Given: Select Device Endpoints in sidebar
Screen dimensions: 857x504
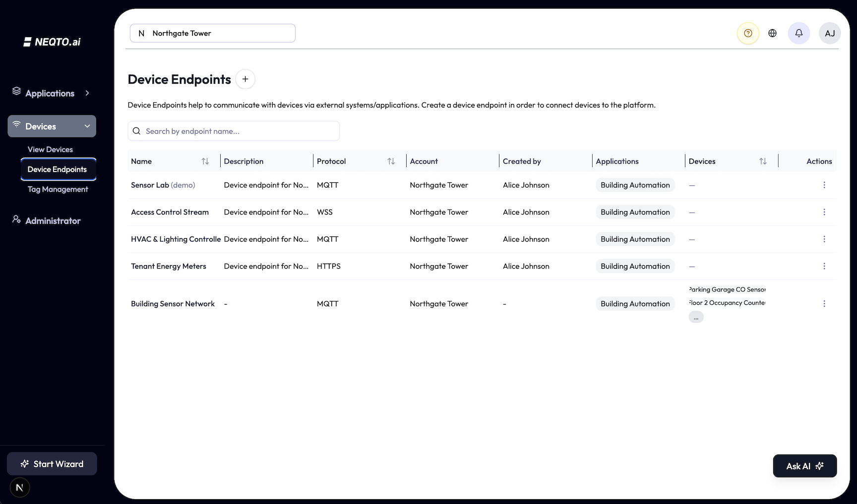Looking at the screenshot, I should click(59, 169).
